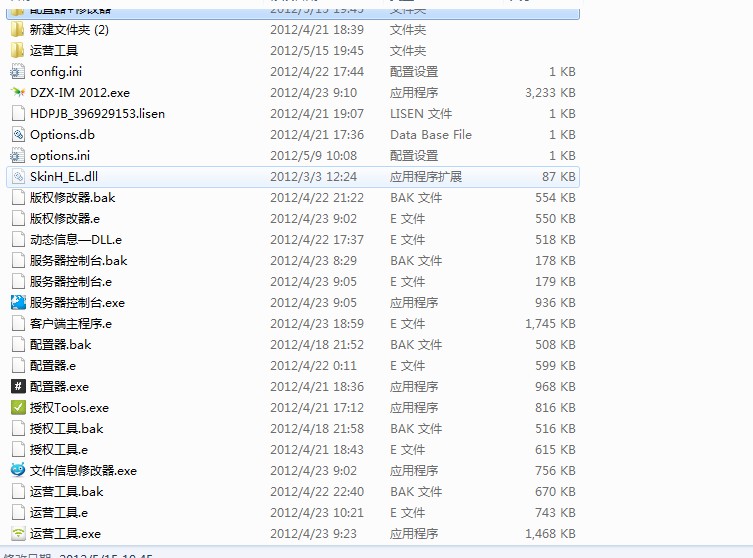Click the 服务器控制台.exe blue application icon
The height and width of the screenshot is (558, 753).
(x=18, y=303)
